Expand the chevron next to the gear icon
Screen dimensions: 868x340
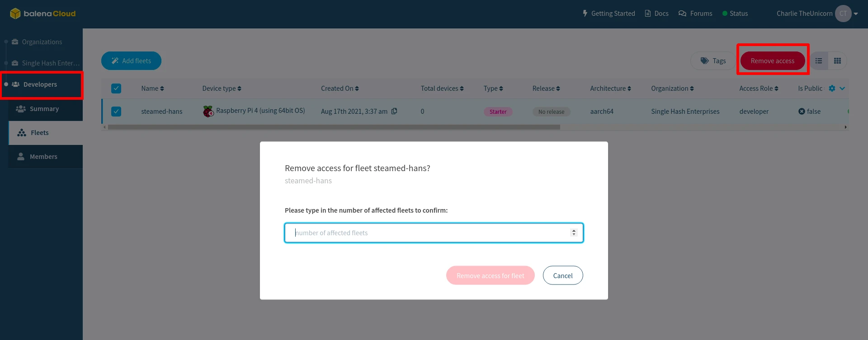[841, 88]
